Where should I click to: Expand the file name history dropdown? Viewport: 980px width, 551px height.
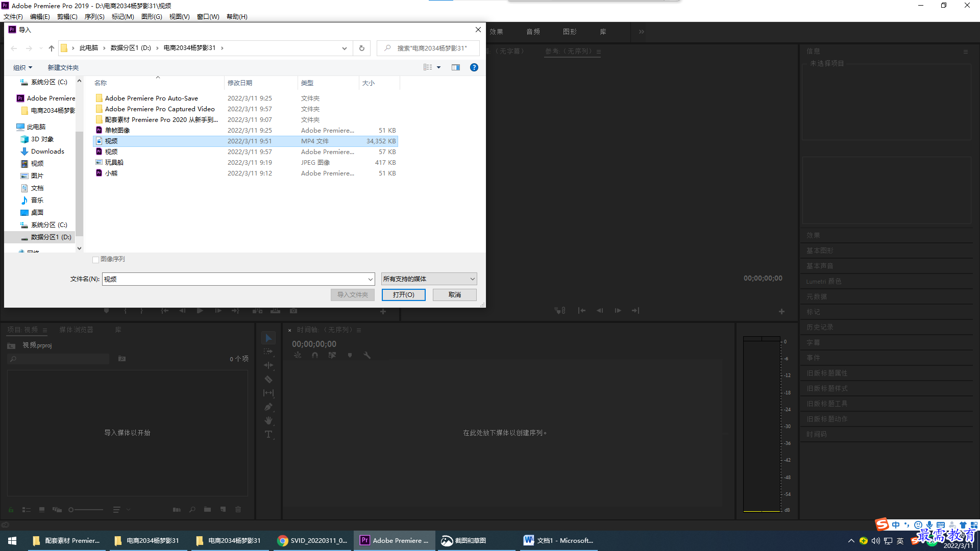pos(371,279)
